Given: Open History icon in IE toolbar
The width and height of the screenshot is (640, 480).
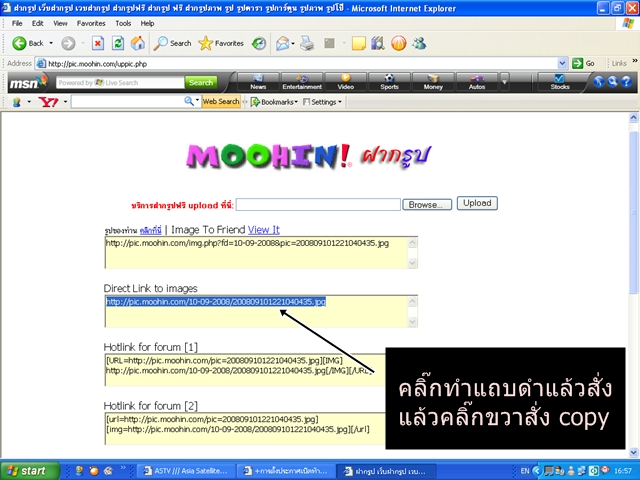Looking at the screenshot, I should [259, 43].
